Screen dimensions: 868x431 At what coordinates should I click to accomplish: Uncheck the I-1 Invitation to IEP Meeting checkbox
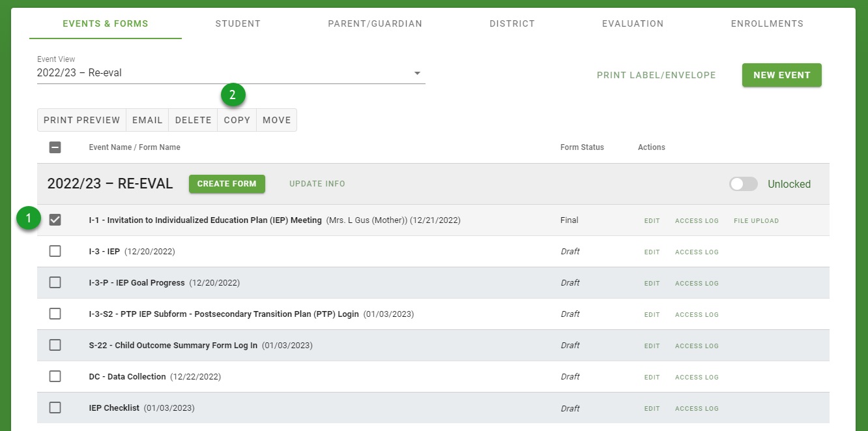(55, 220)
